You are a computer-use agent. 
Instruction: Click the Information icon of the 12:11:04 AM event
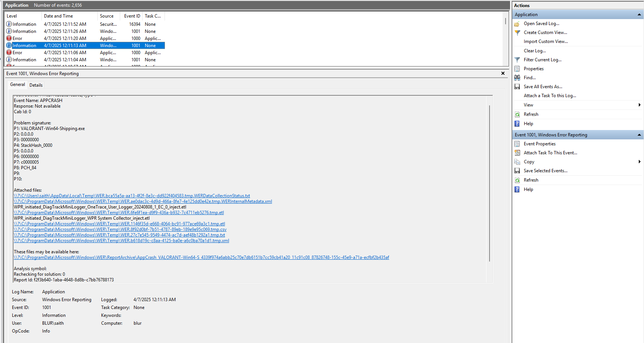(x=9, y=59)
